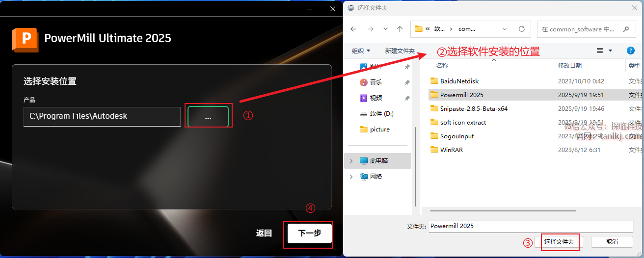Click the BaiduNetdisk folder icon

point(434,81)
